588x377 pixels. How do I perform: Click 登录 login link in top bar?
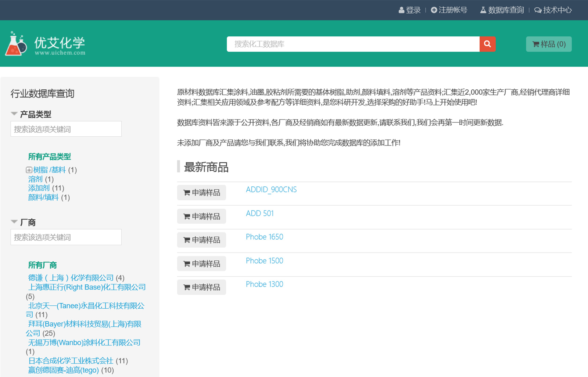[x=410, y=10]
